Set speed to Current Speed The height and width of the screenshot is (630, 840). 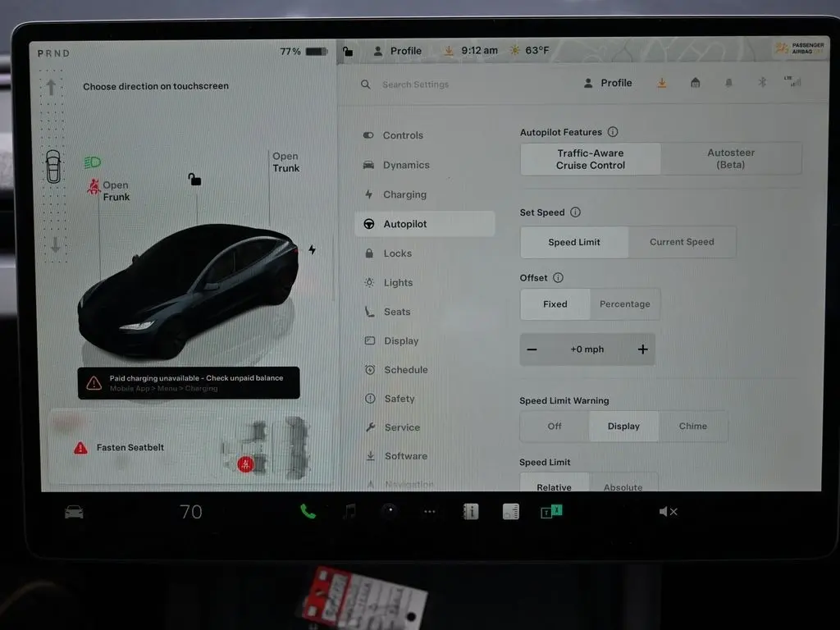click(682, 242)
